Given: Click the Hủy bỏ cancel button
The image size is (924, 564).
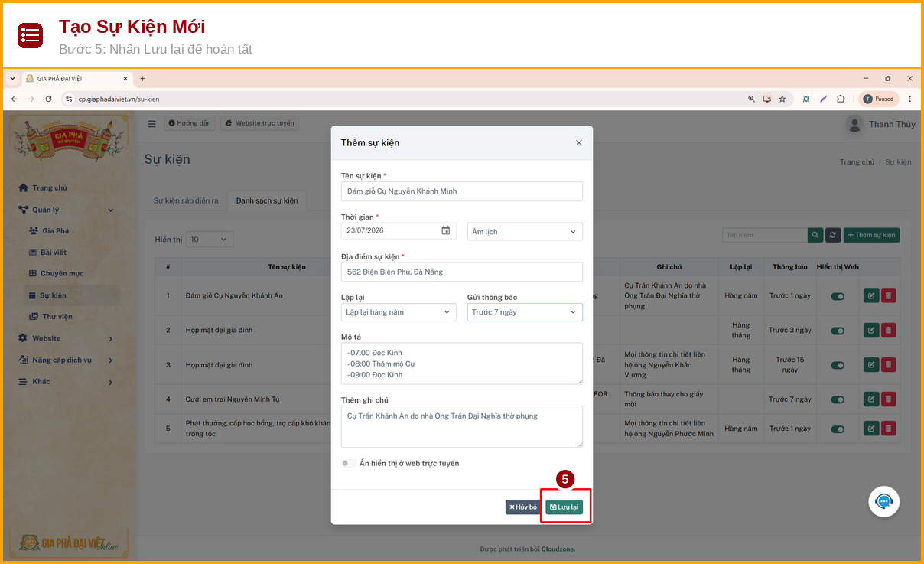Looking at the screenshot, I should coord(523,507).
